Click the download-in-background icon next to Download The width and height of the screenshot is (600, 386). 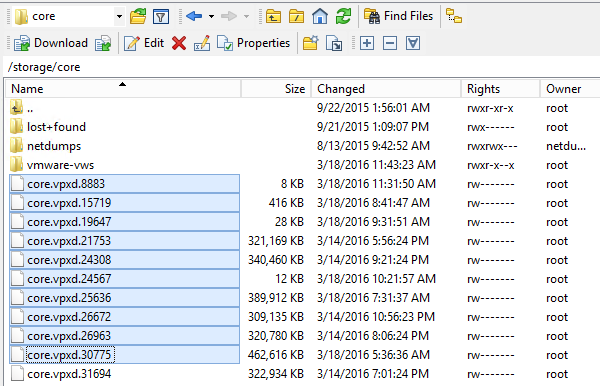(x=103, y=43)
